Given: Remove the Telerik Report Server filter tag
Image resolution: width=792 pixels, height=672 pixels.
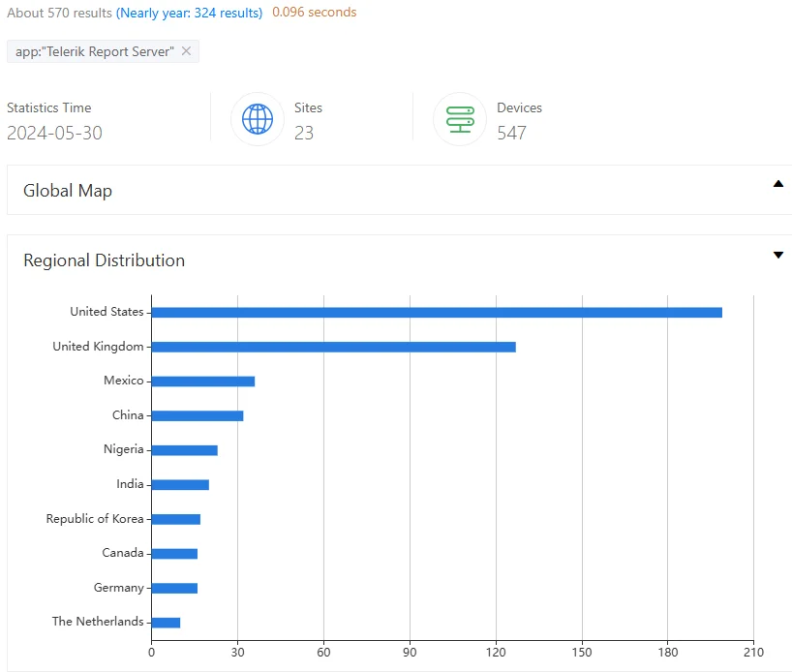Looking at the screenshot, I should [x=186, y=51].
